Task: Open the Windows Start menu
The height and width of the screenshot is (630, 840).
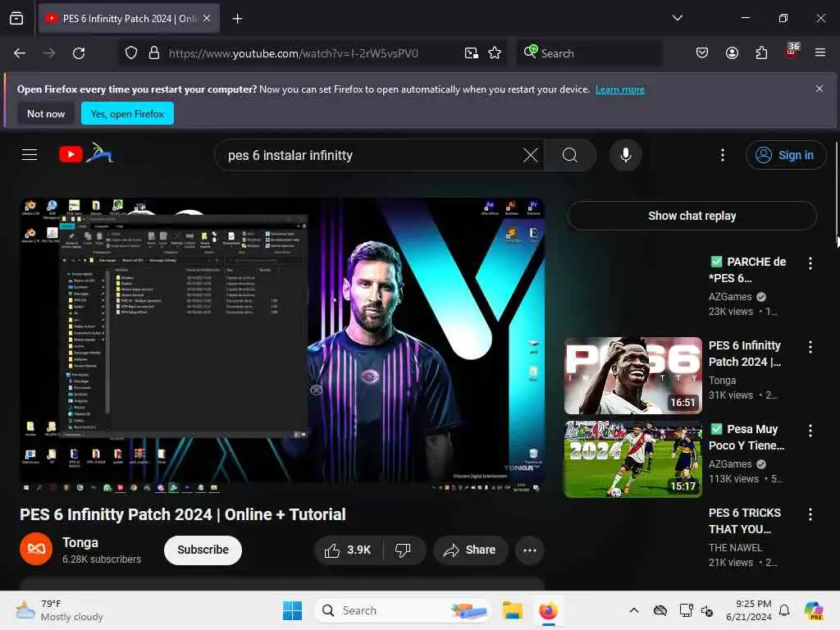Action: [293, 610]
